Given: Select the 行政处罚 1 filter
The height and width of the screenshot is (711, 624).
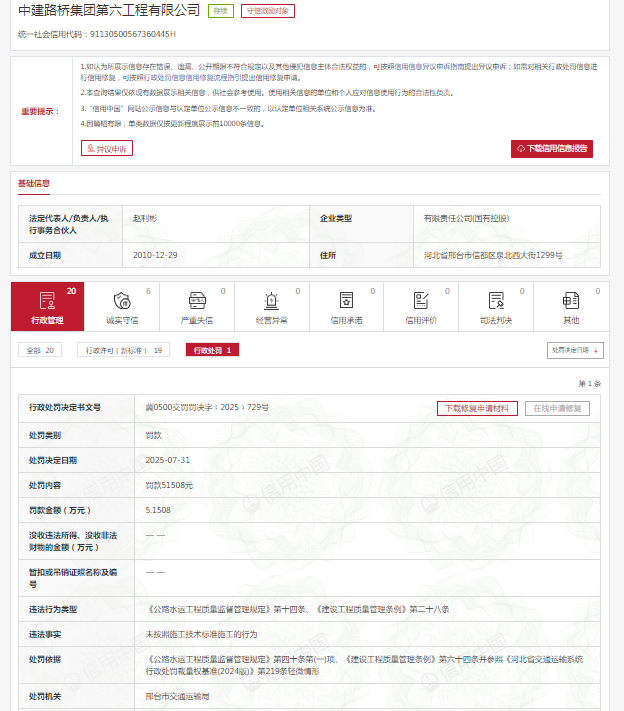Looking at the screenshot, I should click(212, 350).
